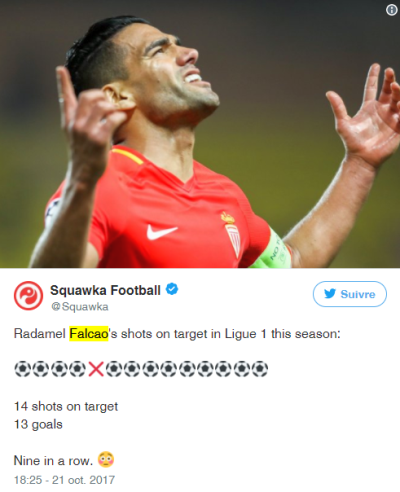Open the 18:25 - 21 oct. 2017 timestamp
400x492 pixels.
tap(64, 480)
